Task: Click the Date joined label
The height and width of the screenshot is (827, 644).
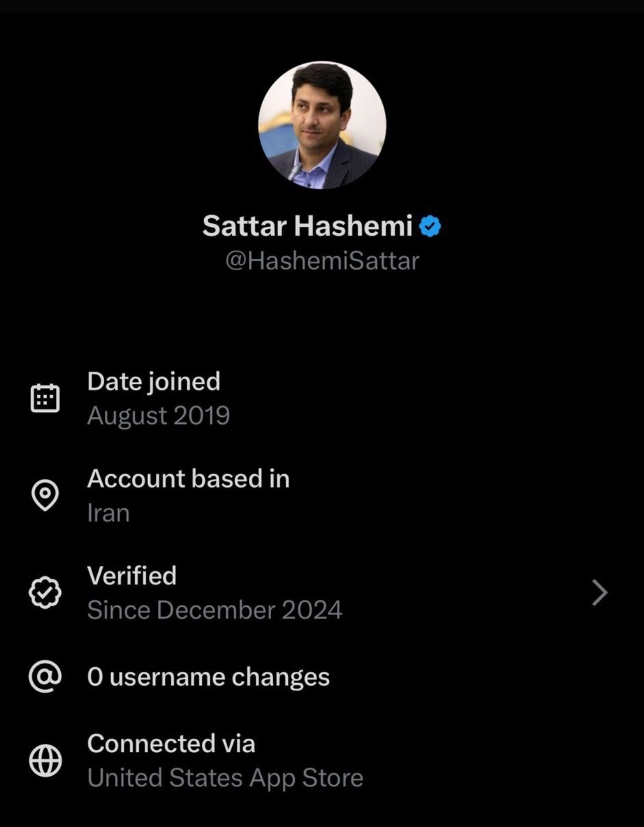Action: click(154, 381)
